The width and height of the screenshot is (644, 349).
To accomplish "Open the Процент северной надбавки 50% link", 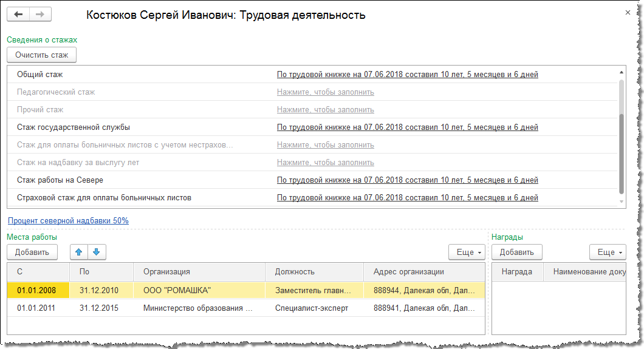I will (x=68, y=220).
